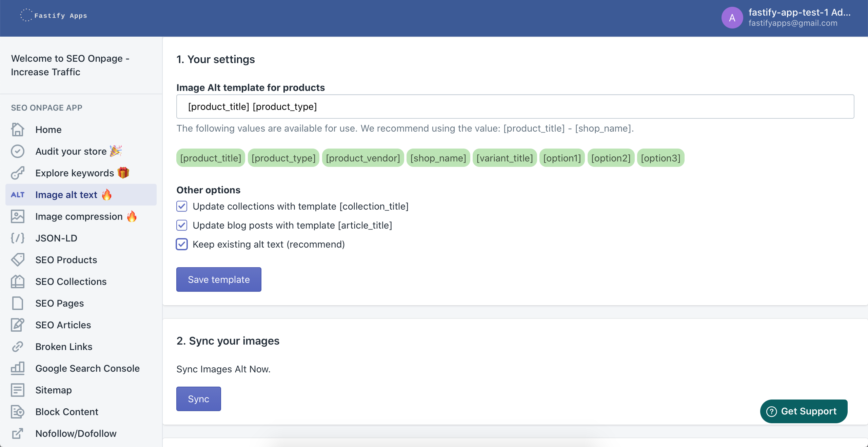
Task: Open Google Search Console page
Action: click(81, 368)
